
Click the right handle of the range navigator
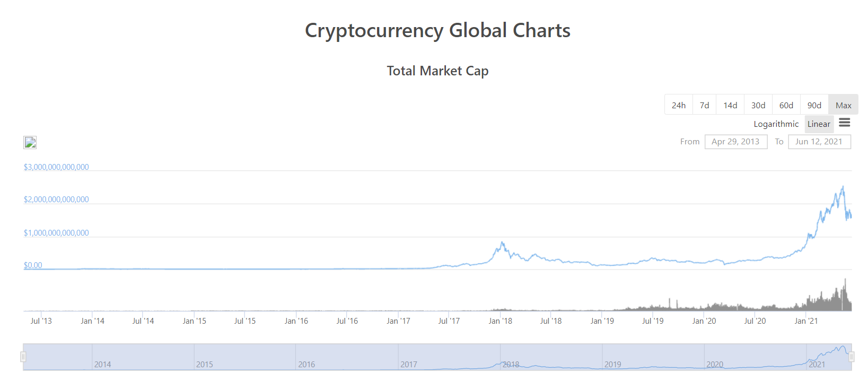[x=852, y=357]
